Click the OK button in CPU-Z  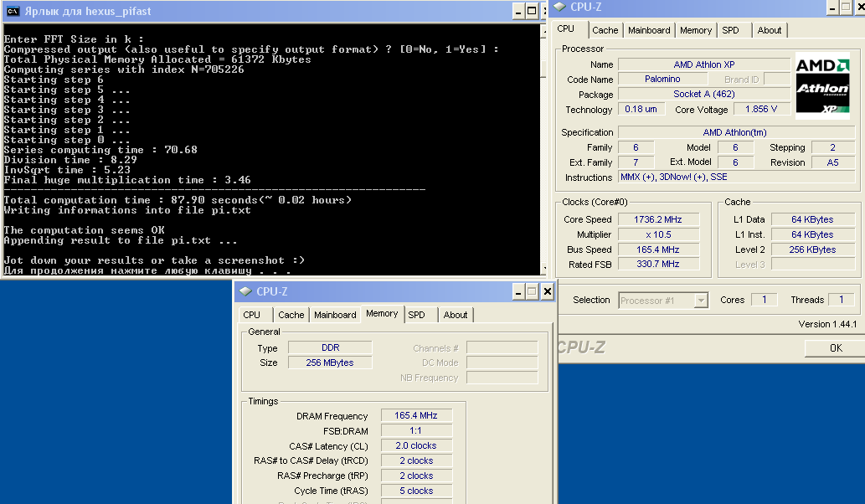point(836,348)
